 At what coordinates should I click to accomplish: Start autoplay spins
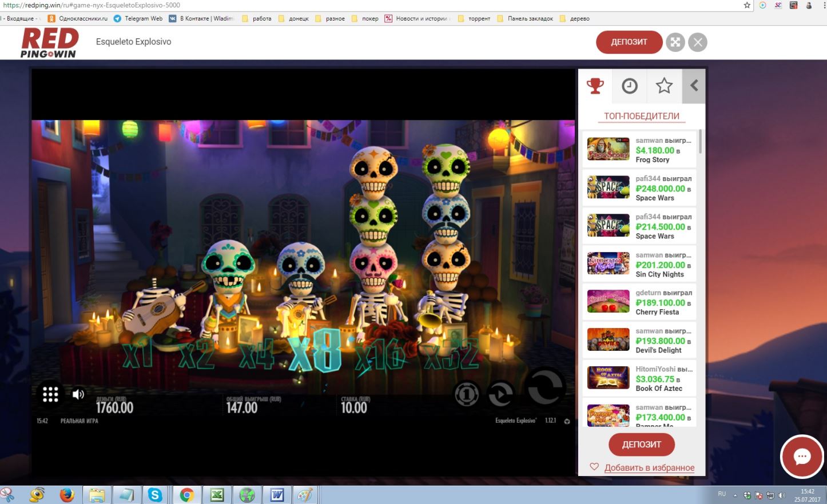click(500, 394)
